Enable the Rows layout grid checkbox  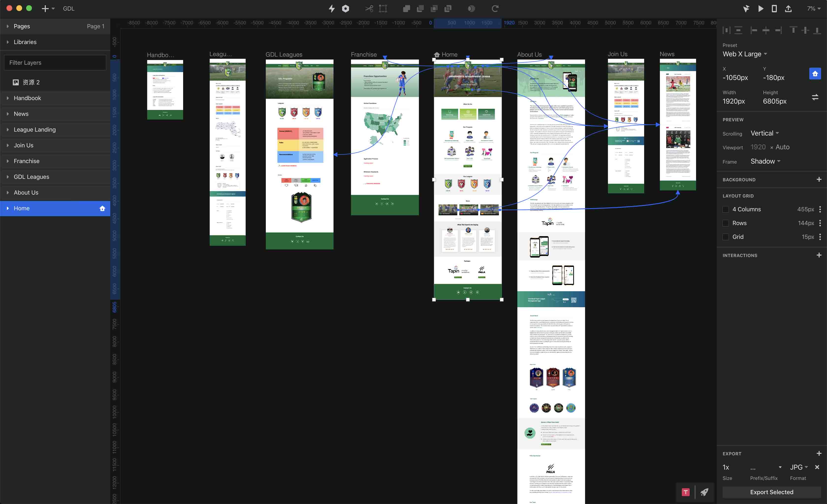pos(726,223)
